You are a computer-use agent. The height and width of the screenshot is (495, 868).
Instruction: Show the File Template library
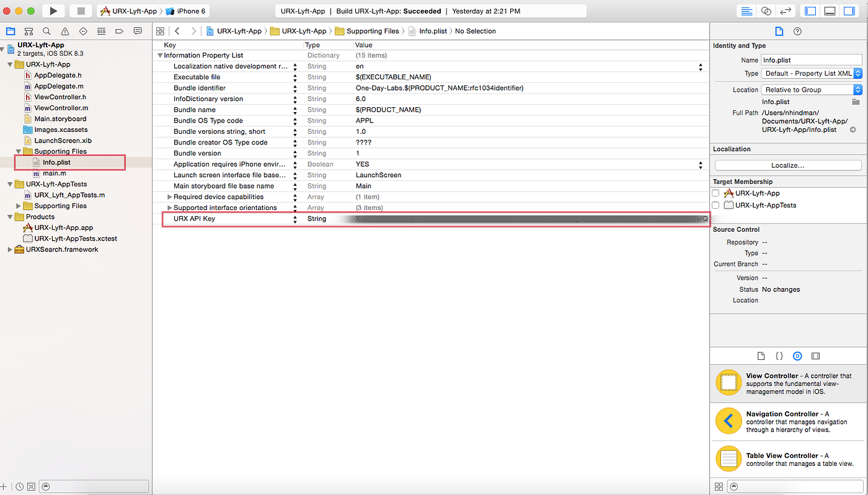pyautogui.click(x=761, y=356)
